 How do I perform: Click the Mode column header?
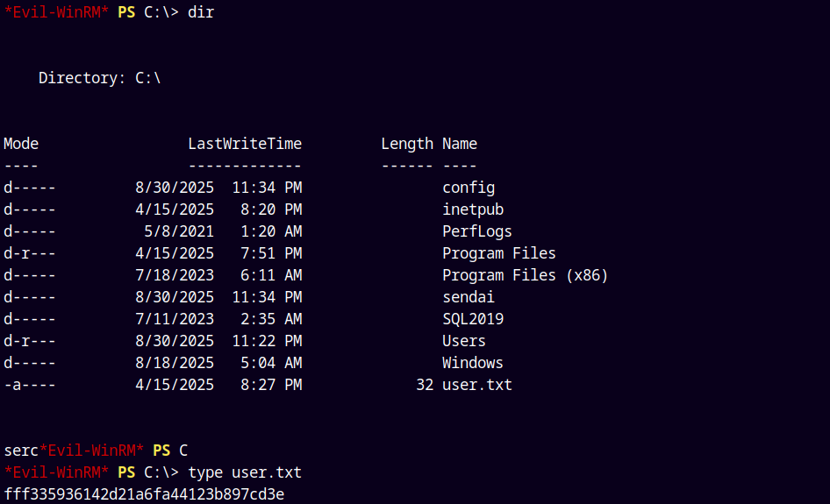pyautogui.click(x=21, y=144)
